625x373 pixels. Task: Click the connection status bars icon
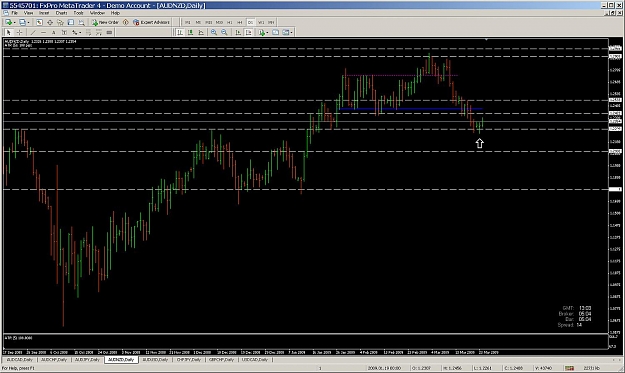569,368
